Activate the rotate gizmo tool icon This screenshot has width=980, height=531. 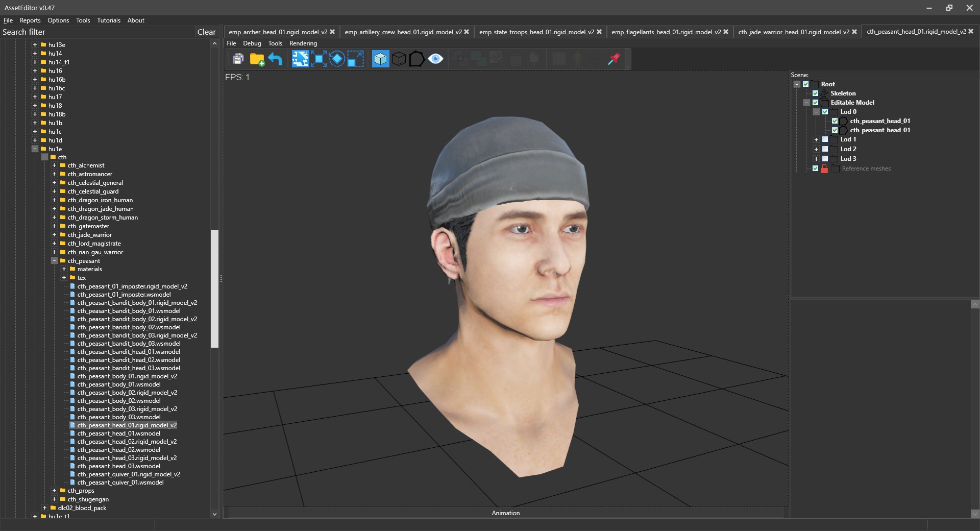pyautogui.click(x=337, y=59)
